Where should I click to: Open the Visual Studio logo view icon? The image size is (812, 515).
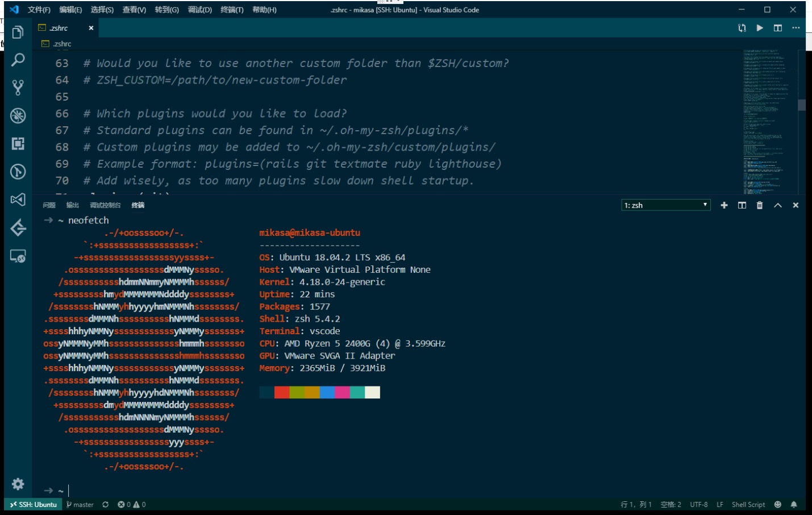point(18,200)
